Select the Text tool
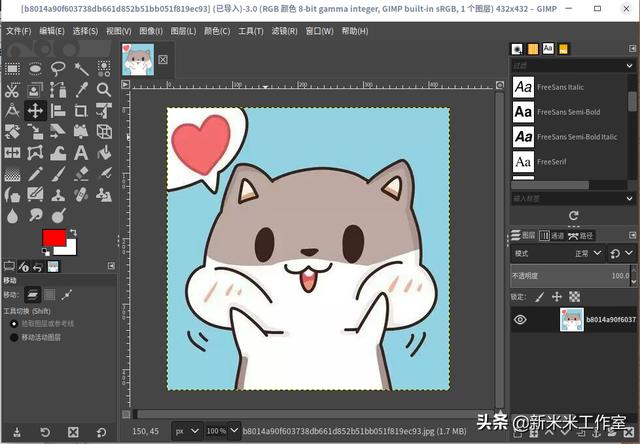Viewport: 640px width, 444px height. pos(81,153)
